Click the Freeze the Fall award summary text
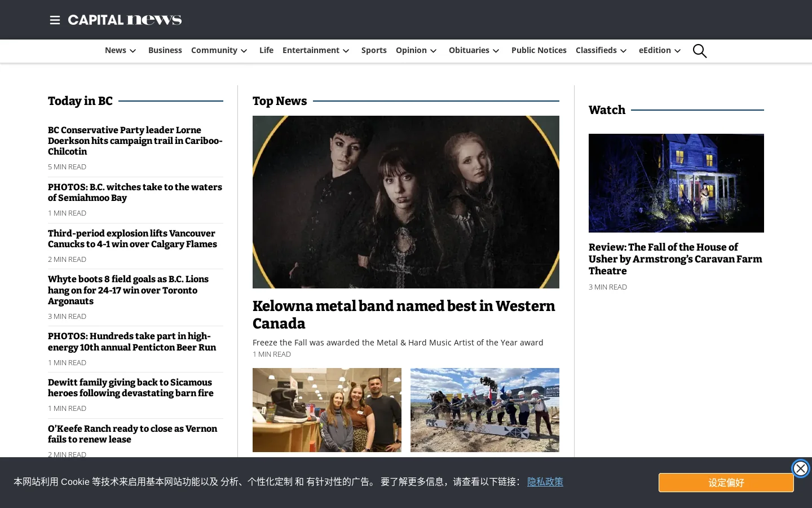Viewport: 812px width, 508px height. 398,342
